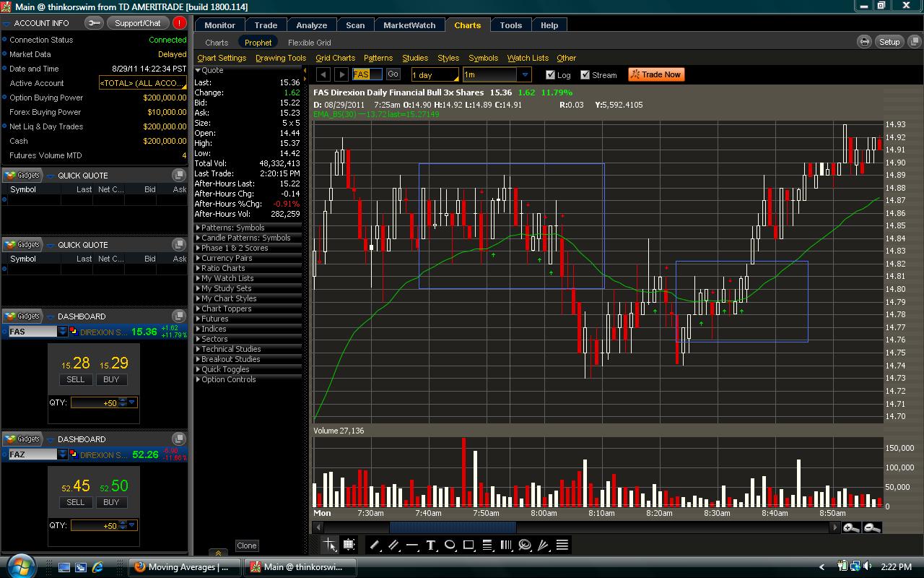Open the 1 day timeframe dropdown

pos(435,74)
